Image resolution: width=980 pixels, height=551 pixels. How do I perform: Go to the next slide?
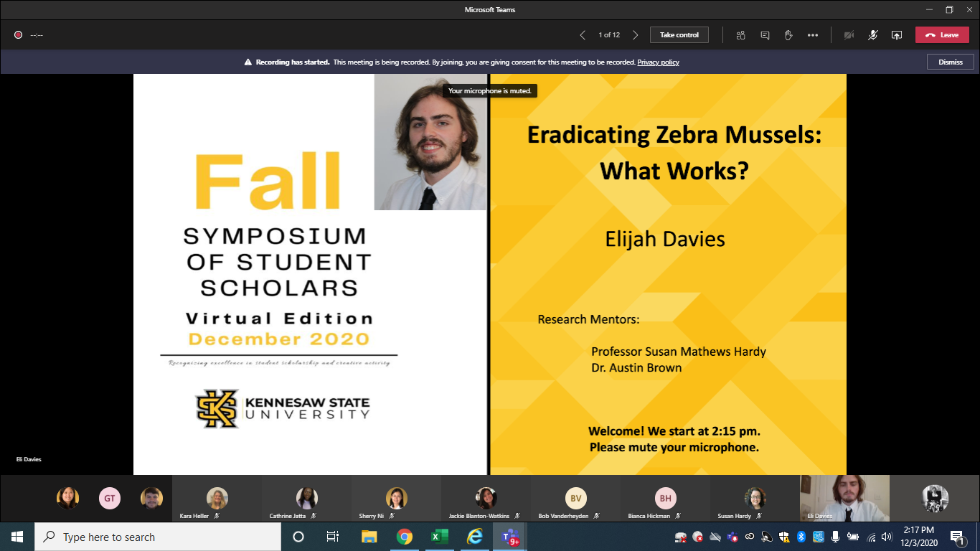[635, 35]
